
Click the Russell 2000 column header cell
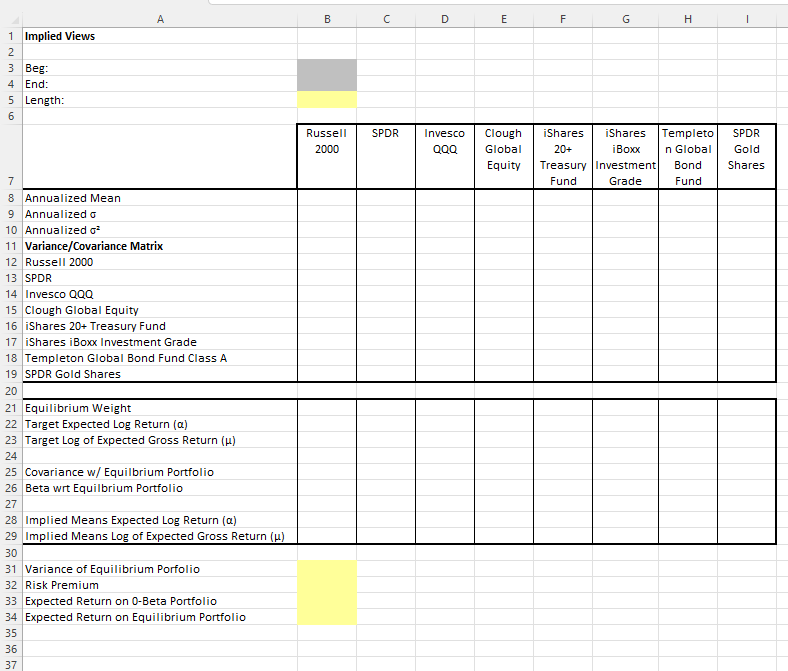[327, 156]
